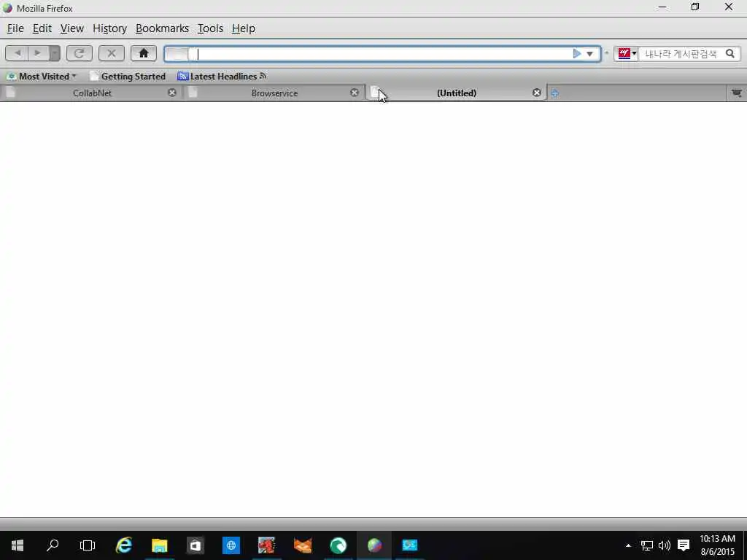Open the Store app from taskbar
The height and width of the screenshot is (560, 747).
(x=196, y=545)
